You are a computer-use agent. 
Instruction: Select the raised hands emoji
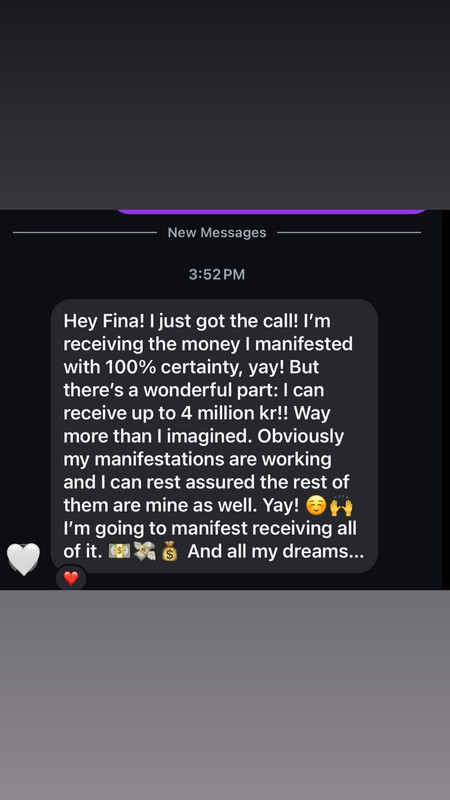click(x=341, y=505)
